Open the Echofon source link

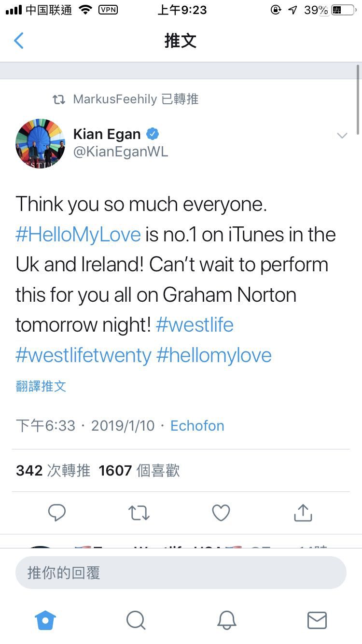click(197, 426)
